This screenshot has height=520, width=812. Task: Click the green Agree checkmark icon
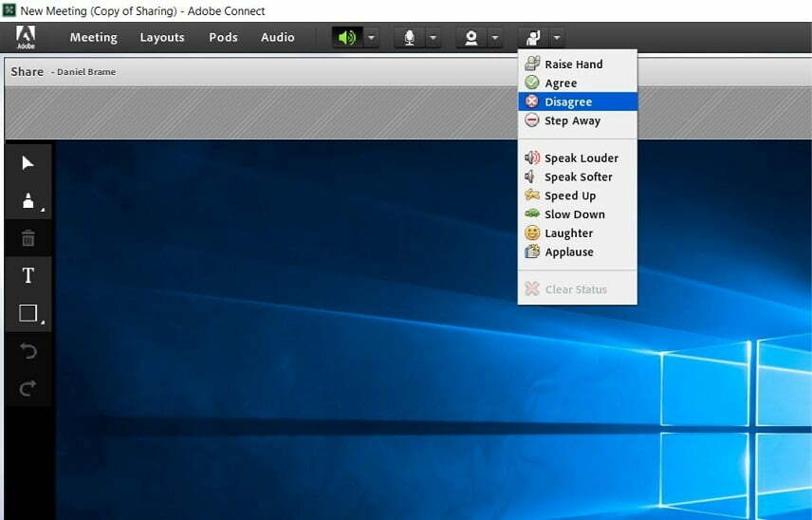tap(532, 83)
